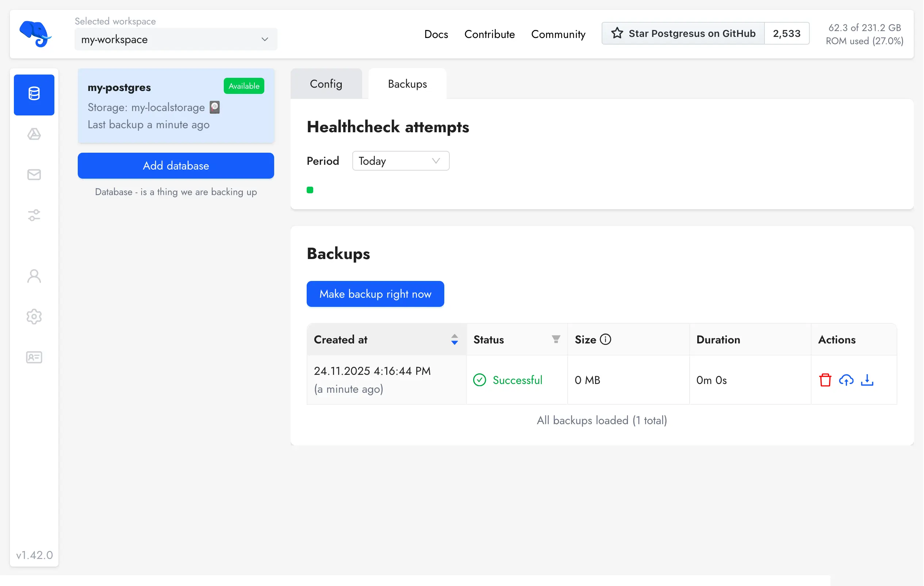Open the Google Drive storage section
This screenshot has height=586, width=924.
tap(34, 134)
